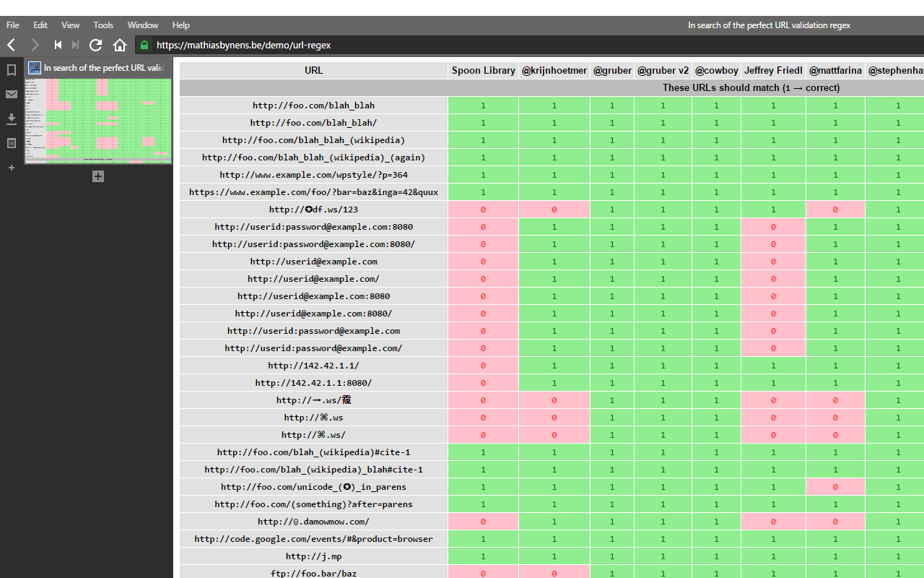The image size is (924, 578).
Task: Click http://code.google.com/events/#&product=browser URL cell
Action: point(314,539)
